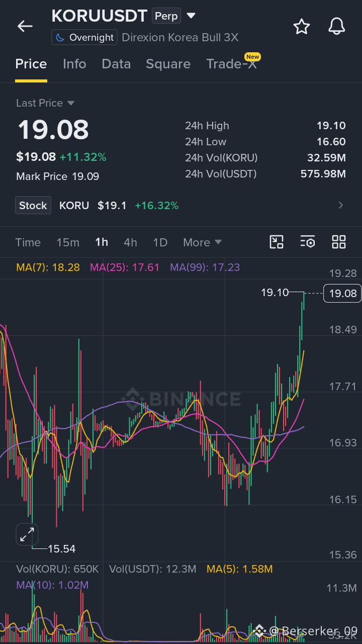The image size is (362, 644).
Task: Open KORU stock details chevron
Action: click(x=341, y=205)
